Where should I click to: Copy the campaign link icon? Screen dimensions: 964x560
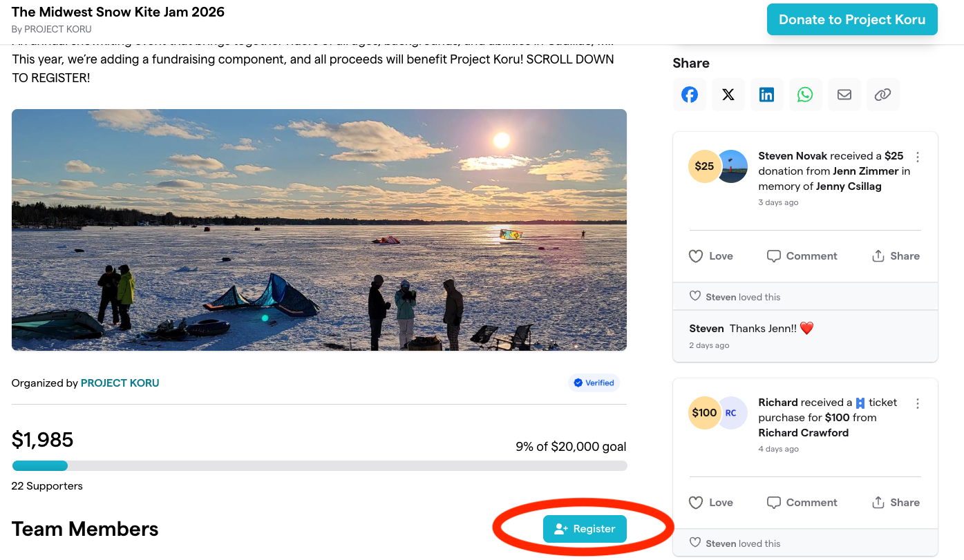[x=882, y=95]
